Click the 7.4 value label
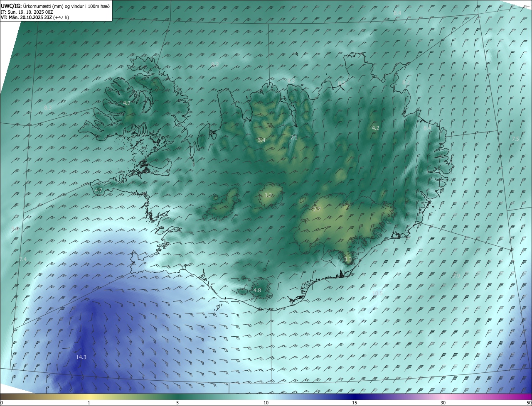Screen dimensions: 532x406 pos(23,259)
